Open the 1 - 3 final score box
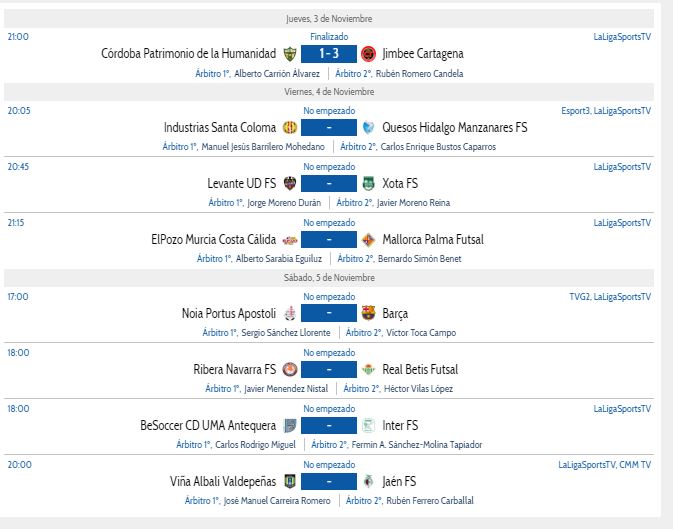Image resolution: width=673 pixels, height=529 pixels. tap(329, 54)
